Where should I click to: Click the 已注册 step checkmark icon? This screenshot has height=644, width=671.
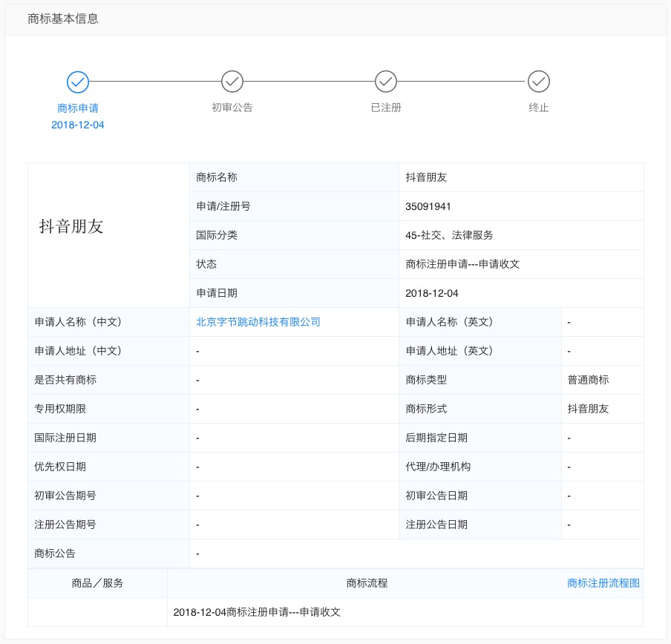click(386, 82)
